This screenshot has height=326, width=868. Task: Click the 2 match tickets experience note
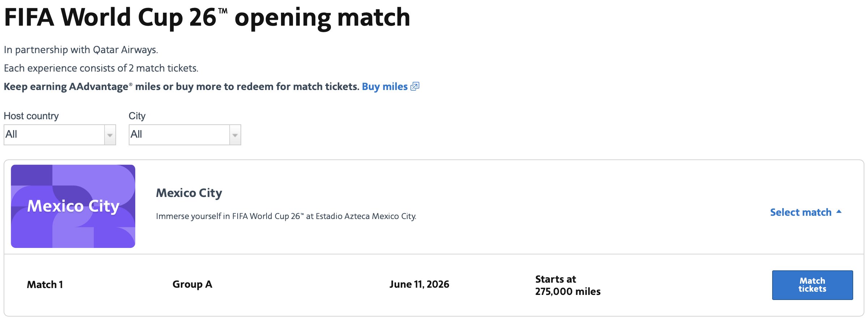tap(101, 68)
